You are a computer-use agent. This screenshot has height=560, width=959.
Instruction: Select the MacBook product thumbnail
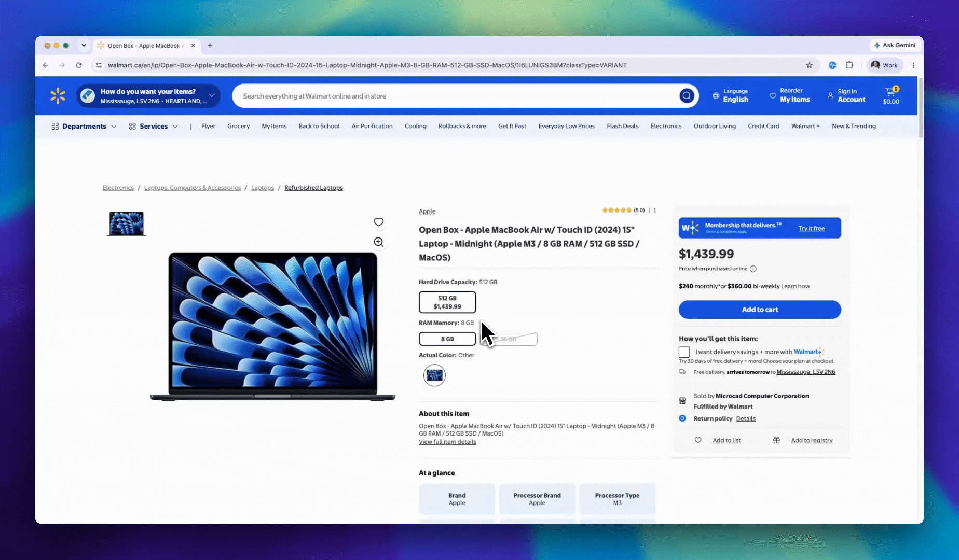127,223
